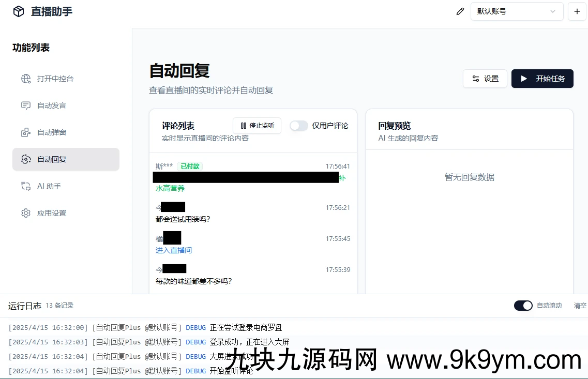Click 清空 to clear the run log
Viewport: 588px width, 379px height.
click(580, 306)
